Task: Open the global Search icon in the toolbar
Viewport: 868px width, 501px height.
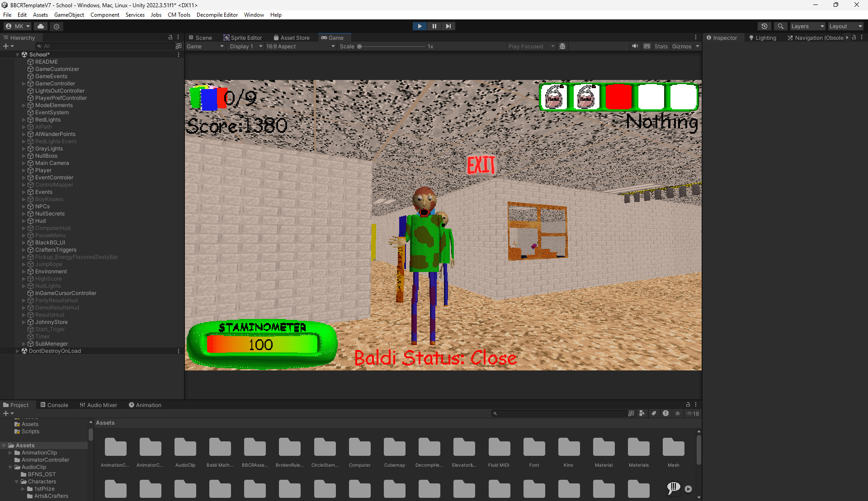Action: tap(780, 26)
